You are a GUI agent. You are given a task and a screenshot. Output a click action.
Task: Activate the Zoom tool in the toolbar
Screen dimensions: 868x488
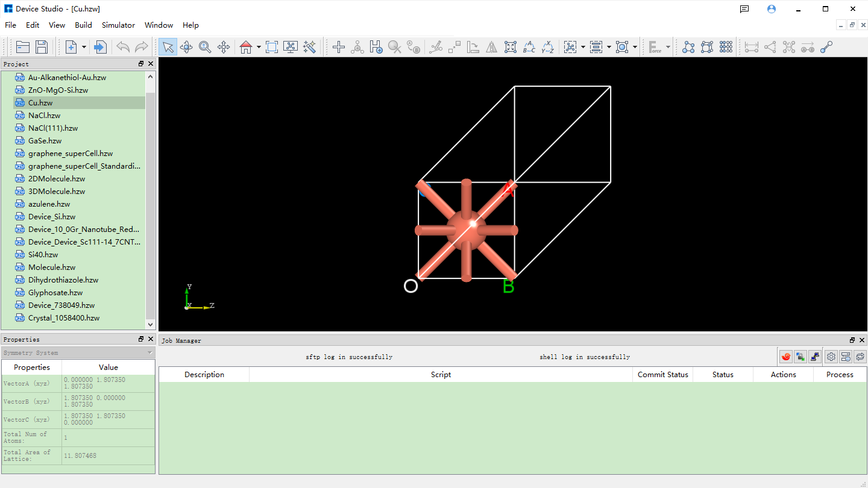(x=205, y=47)
